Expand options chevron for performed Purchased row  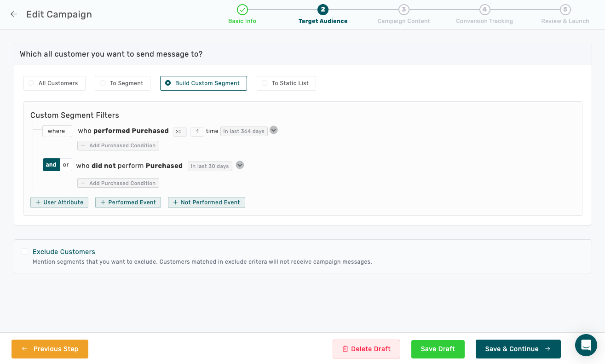[x=274, y=130]
